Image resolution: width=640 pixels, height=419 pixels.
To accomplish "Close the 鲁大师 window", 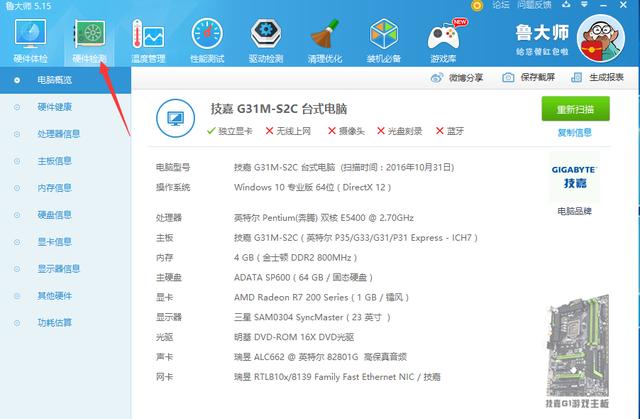I will pos(623,5).
